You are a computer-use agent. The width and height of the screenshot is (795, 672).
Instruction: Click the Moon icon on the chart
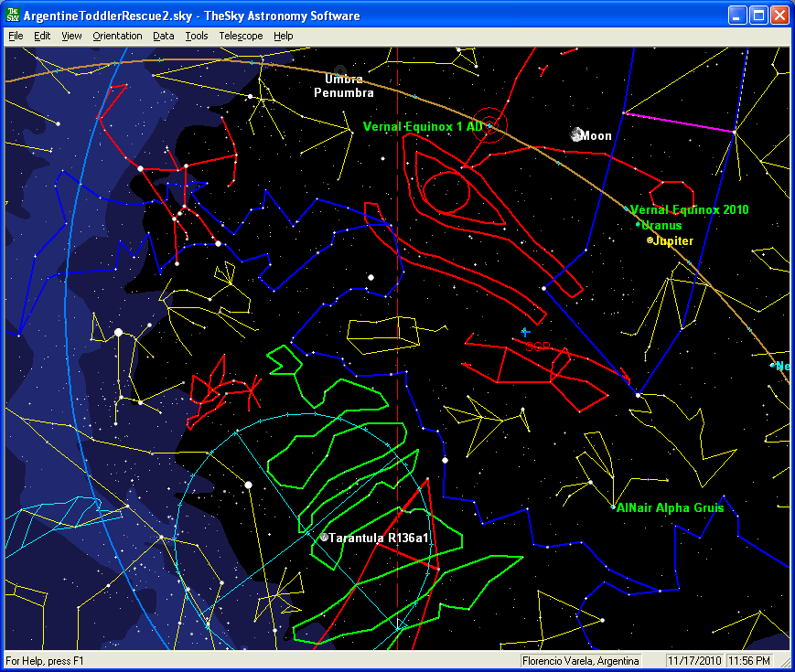pyautogui.click(x=576, y=135)
